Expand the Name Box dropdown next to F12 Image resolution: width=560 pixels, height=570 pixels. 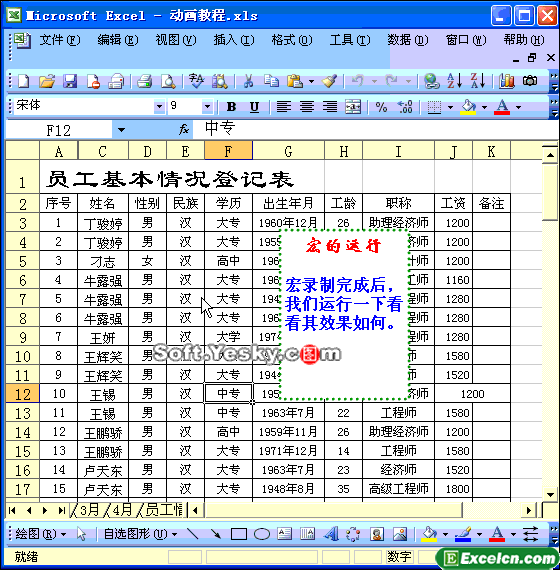tap(121, 130)
